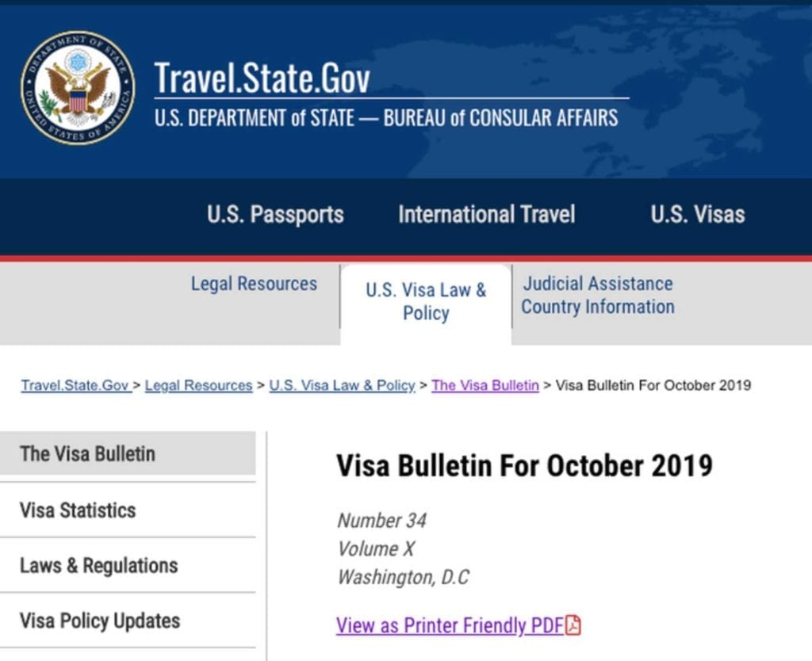Follow U.S. Visa Law & Policy breadcrumb
The width and height of the screenshot is (812, 661).
(x=342, y=386)
